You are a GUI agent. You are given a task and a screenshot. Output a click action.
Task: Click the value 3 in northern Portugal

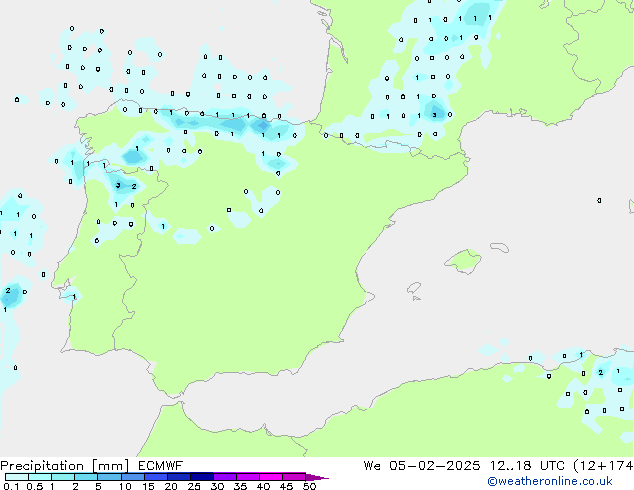pyautogui.click(x=118, y=186)
